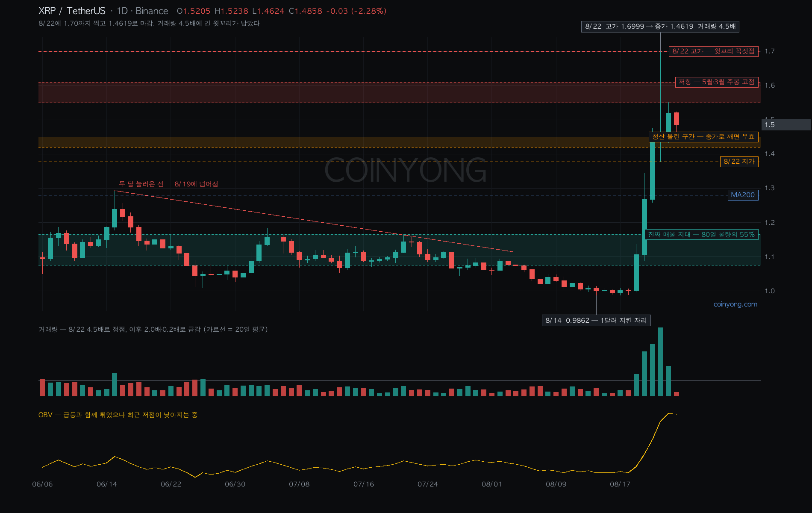812x513 pixels.
Task: Click the 8/22 고가 — 윗꼬리 꼭짓점 label
Action: point(713,51)
